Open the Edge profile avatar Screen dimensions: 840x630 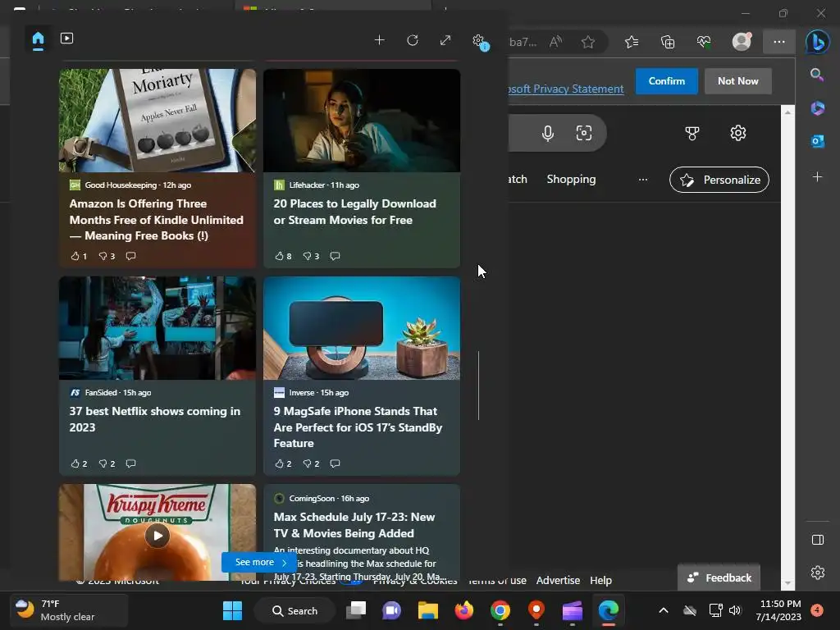742,41
